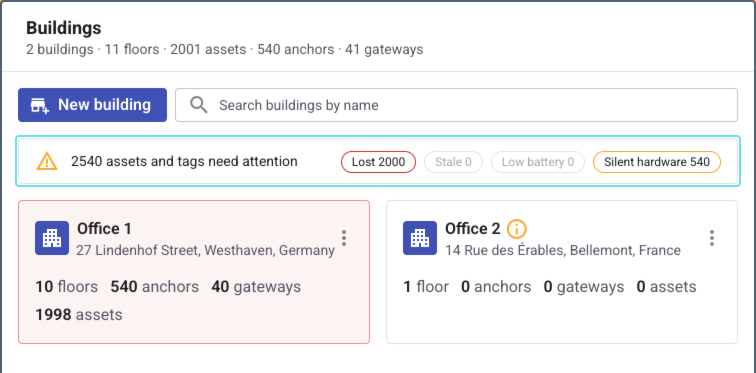Click the orange info icon beside Office 2
The width and height of the screenshot is (756, 373).
tap(516, 228)
